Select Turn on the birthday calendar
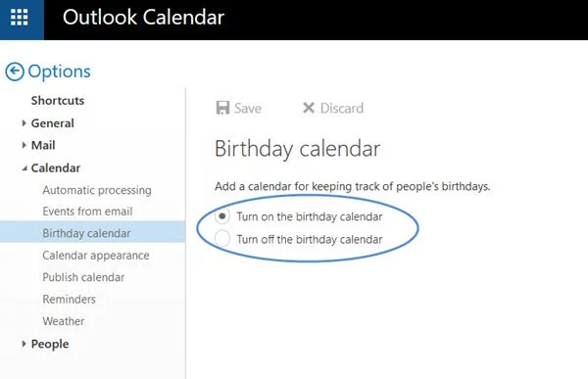Image resolution: width=588 pixels, height=379 pixels. [222, 216]
